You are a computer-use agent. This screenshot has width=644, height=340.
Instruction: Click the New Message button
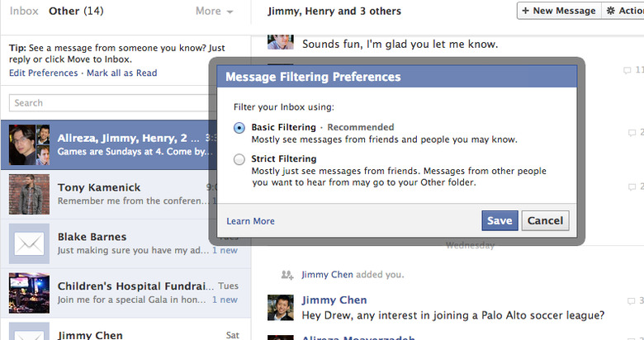pos(559,11)
